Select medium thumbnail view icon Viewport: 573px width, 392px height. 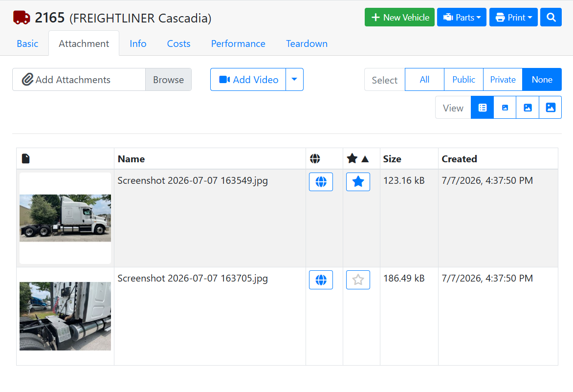[x=528, y=108]
